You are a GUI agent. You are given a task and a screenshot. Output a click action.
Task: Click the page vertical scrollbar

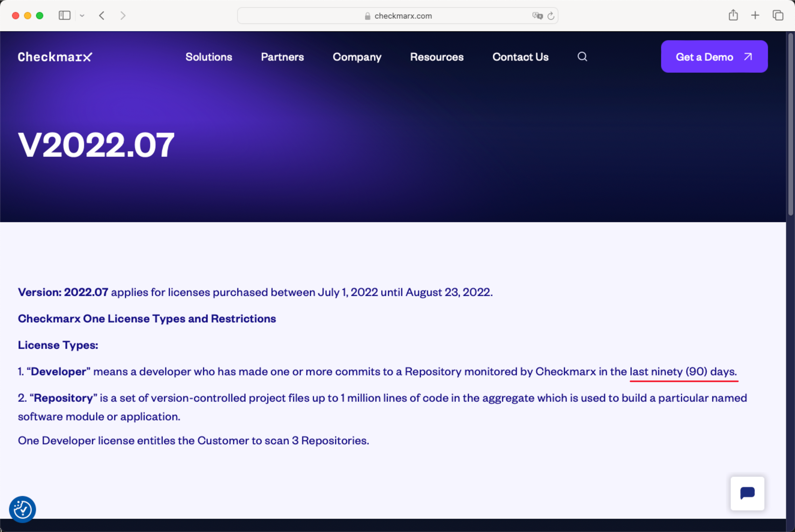coord(790,124)
